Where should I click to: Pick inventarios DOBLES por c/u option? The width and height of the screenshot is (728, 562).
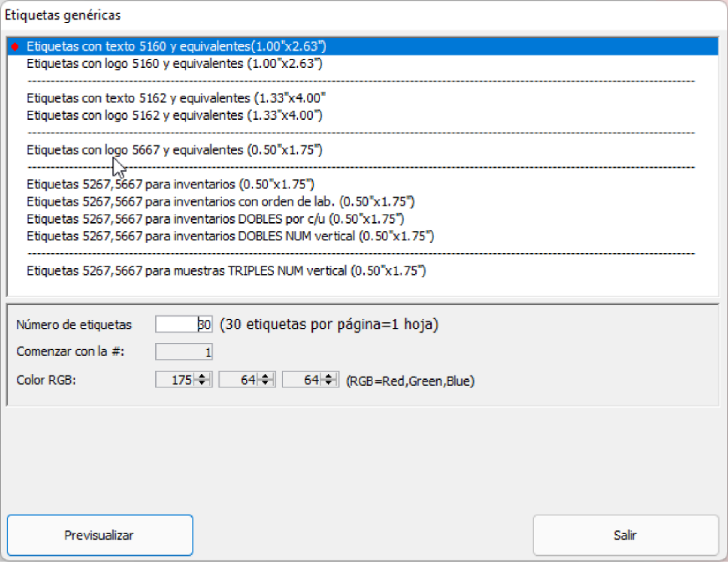(215, 219)
